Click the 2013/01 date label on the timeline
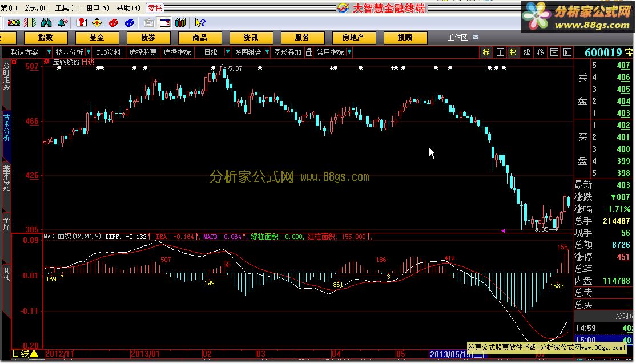636x364 pixels. tap(145, 354)
